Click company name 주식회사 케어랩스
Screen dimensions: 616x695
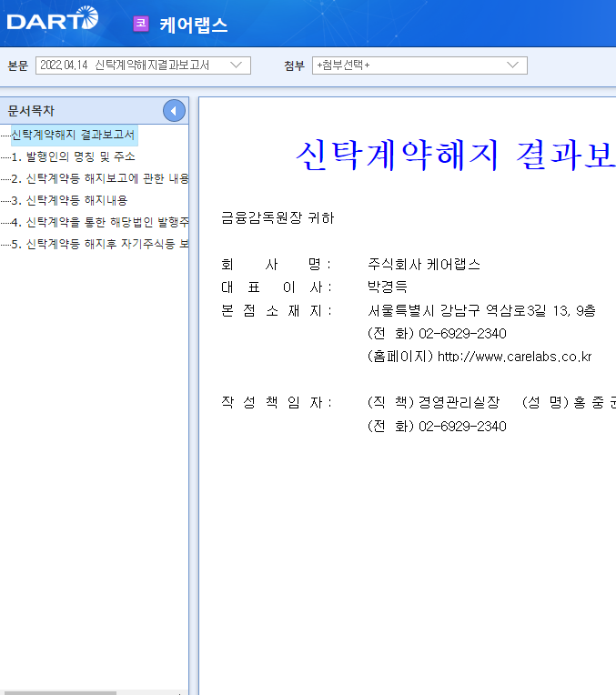(424, 265)
